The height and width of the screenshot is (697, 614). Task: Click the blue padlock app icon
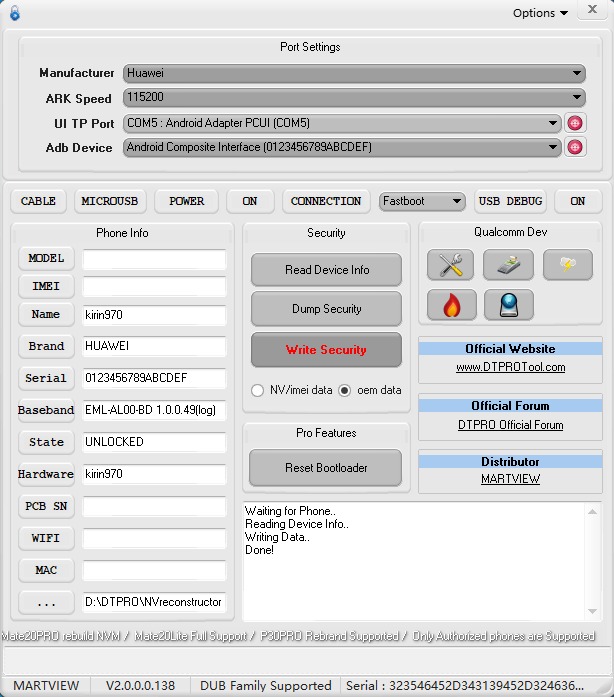tap(14, 13)
